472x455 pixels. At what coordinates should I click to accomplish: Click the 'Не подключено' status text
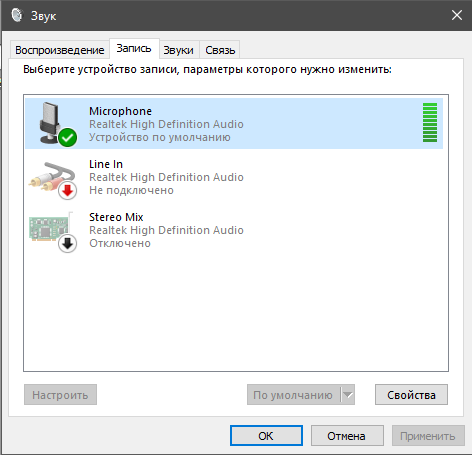[131, 190]
